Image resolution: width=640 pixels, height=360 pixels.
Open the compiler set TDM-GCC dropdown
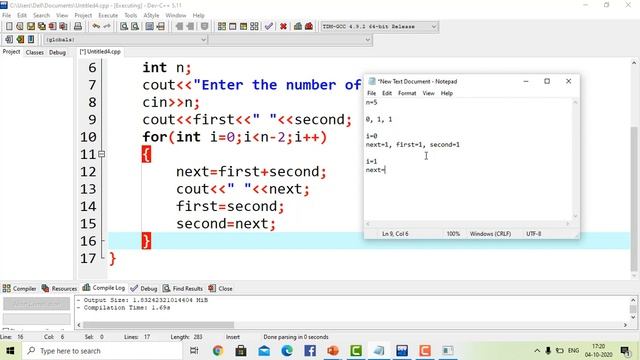click(379, 27)
